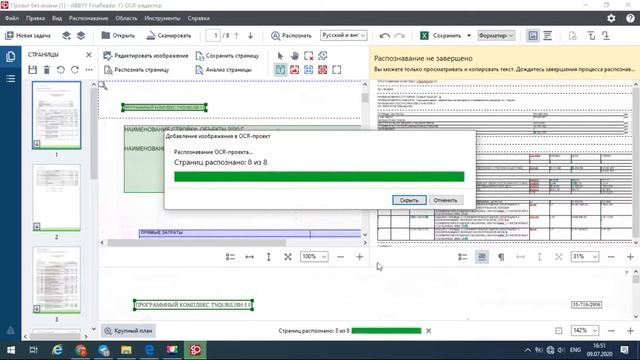Open the Правка menu
Viewport: 640px width, 360px height.
(36, 18)
